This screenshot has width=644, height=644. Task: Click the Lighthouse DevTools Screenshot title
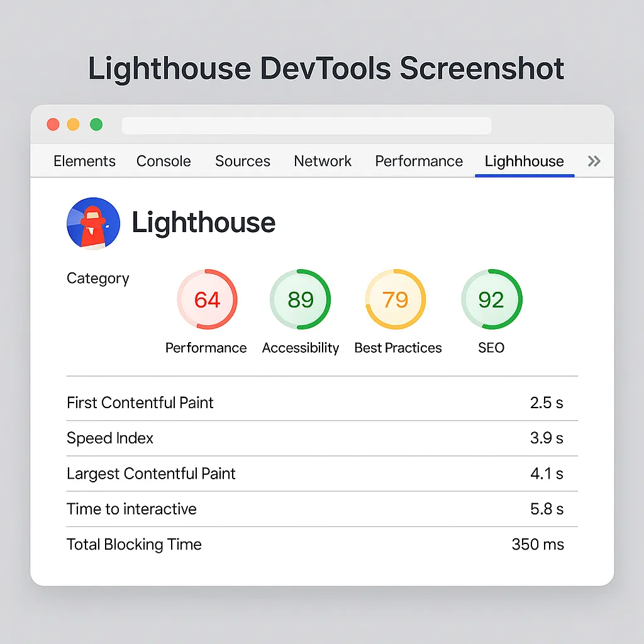click(326, 69)
